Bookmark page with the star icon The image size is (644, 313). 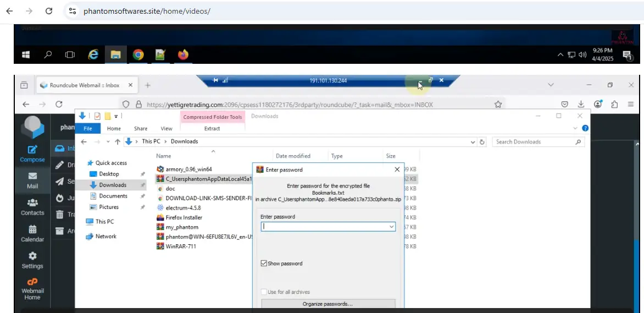point(498,105)
